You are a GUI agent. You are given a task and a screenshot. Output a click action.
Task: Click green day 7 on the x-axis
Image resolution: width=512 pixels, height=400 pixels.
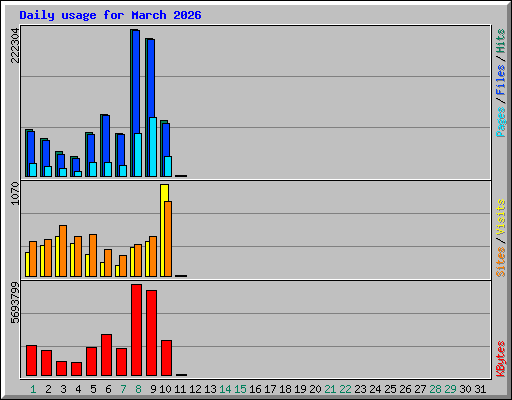tap(123, 389)
